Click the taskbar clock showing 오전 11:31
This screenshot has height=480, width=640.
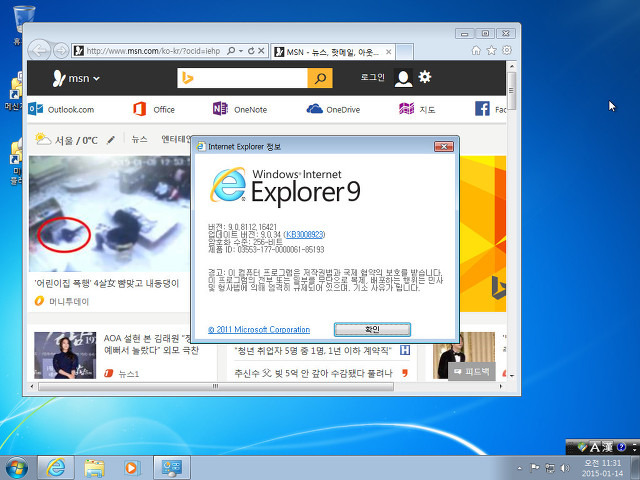pyautogui.click(x=602, y=468)
